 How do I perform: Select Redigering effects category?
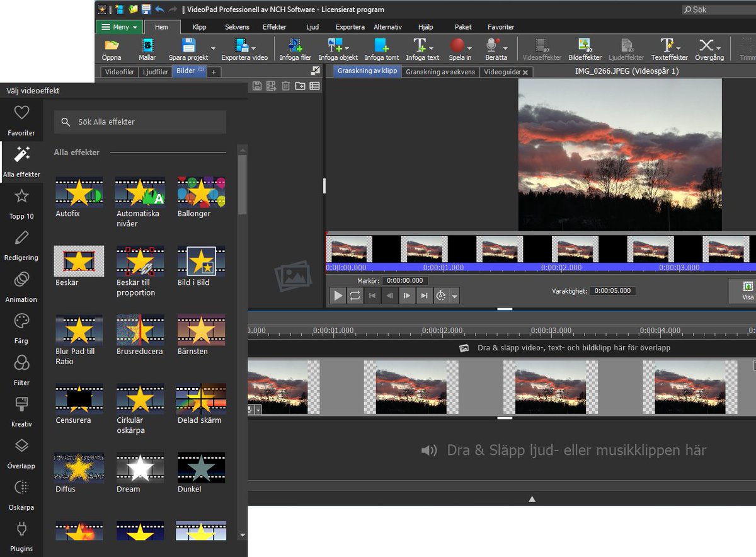coord(21,245)
